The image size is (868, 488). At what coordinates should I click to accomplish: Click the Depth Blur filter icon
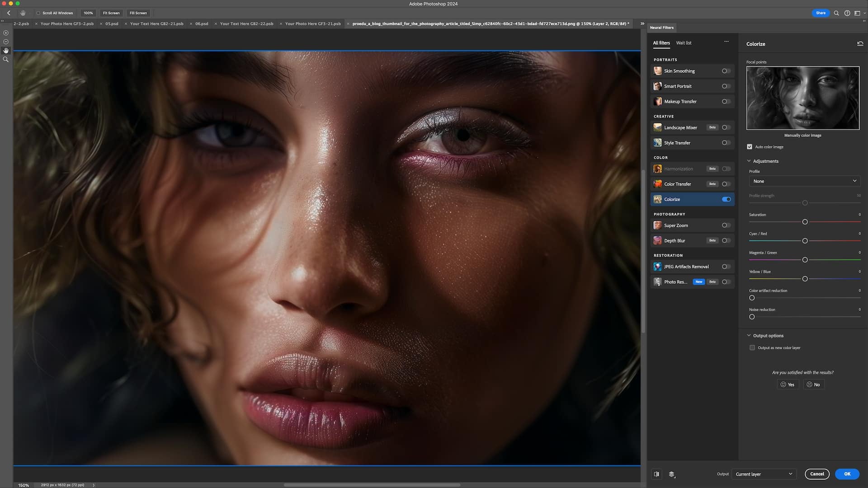point(658,240)
